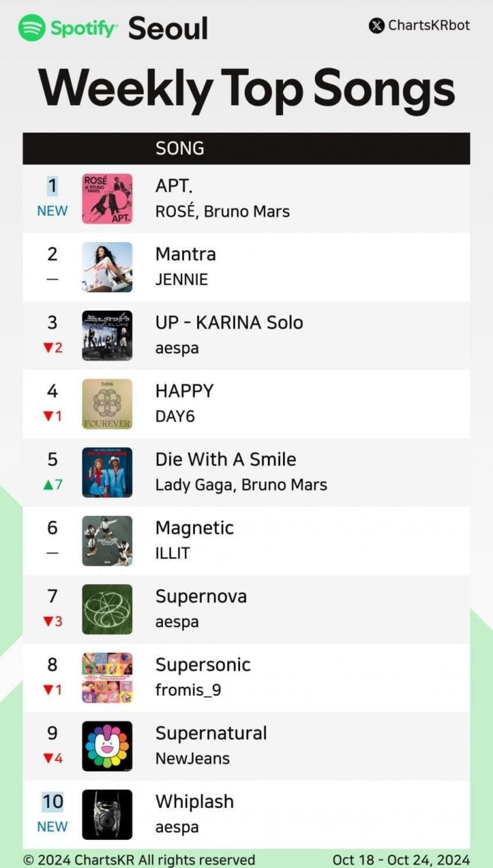The image size is (493, 868).
Task: Click the Oct 18 - Oct 24, 2024 date range
Action: point(401,860)
